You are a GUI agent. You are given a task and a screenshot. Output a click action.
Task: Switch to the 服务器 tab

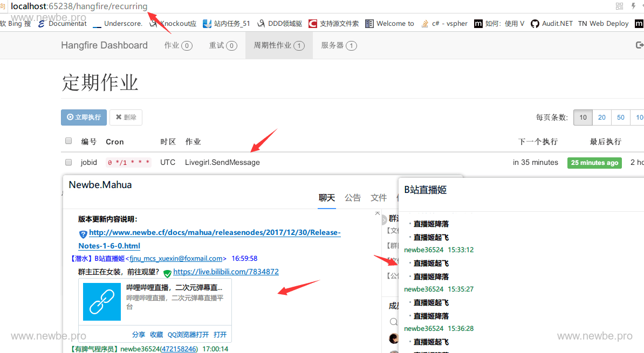(338, 45)
